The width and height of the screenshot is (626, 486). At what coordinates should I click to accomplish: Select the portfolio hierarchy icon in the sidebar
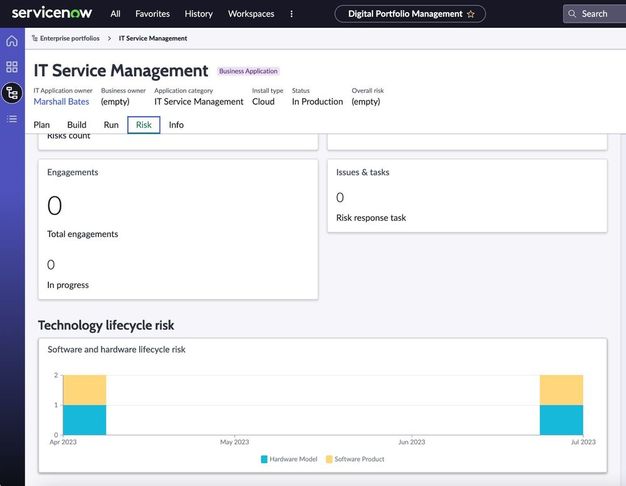pyautogui.click(x=12, y=93)
